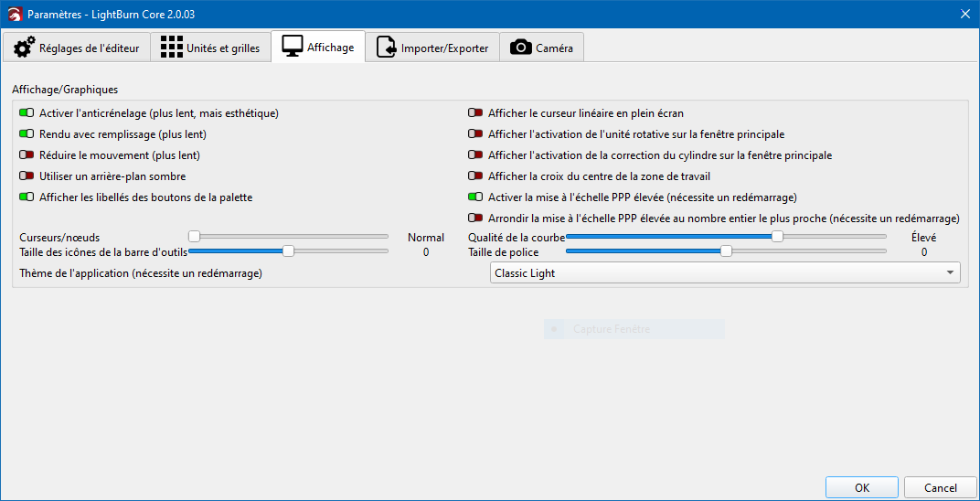
Task: Turn on Réduire le mouvement option
Action: [x=27, y=155]
